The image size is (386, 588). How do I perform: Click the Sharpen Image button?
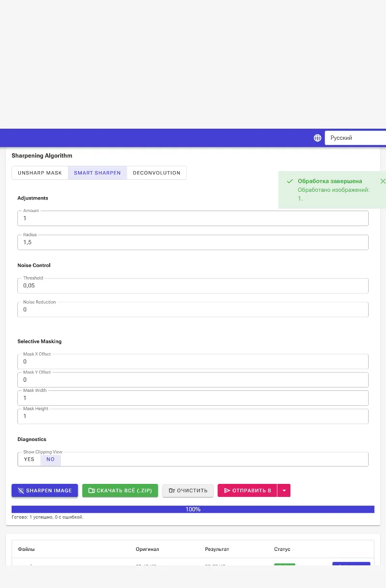tap(45, 491)
